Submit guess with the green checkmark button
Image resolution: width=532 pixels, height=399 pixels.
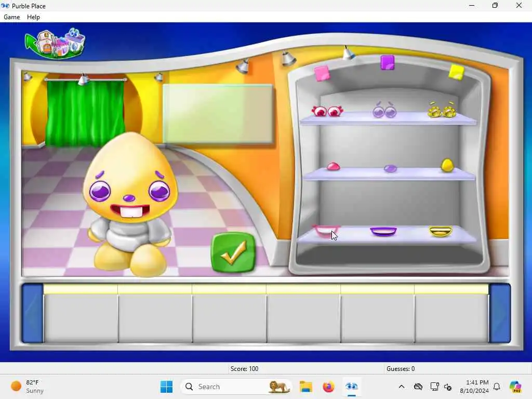click(233, 252)
